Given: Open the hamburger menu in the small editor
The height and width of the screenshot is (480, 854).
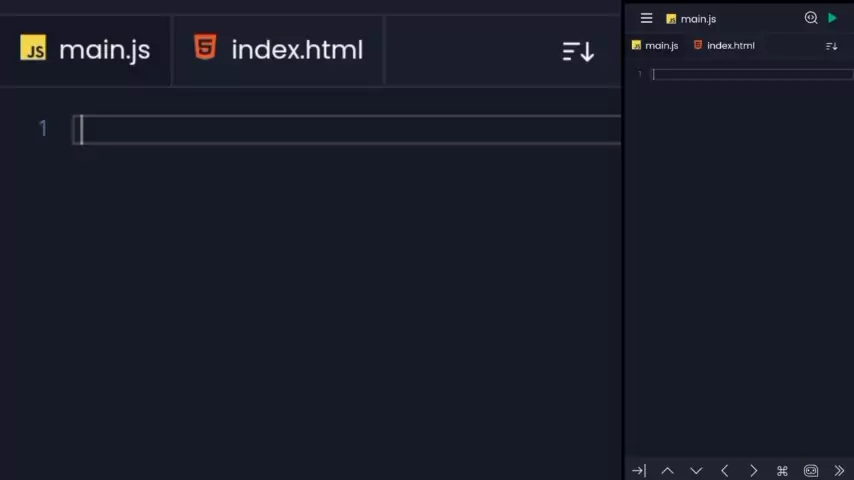Looking at the screenshot, I should point(646,18).
